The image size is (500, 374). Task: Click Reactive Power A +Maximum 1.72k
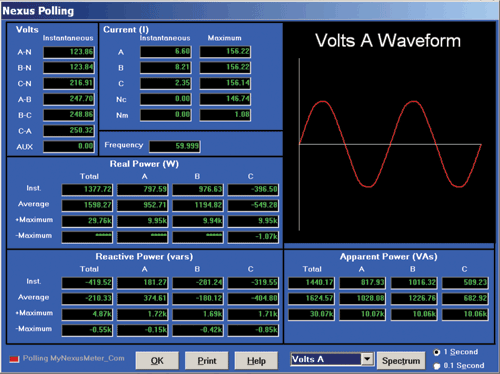click(x=142, y=314)
